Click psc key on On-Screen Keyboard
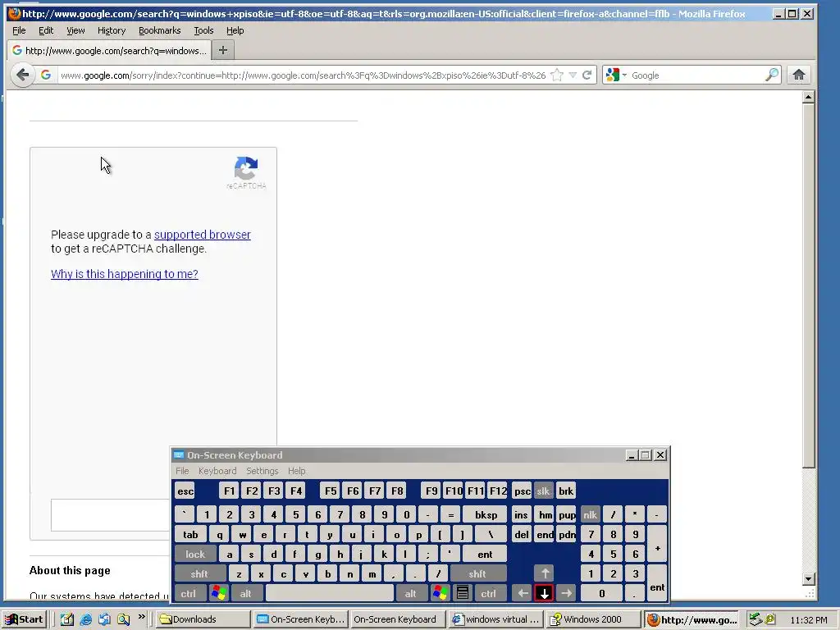Viewport: 840px width, 630px height. tap(522, 491)
